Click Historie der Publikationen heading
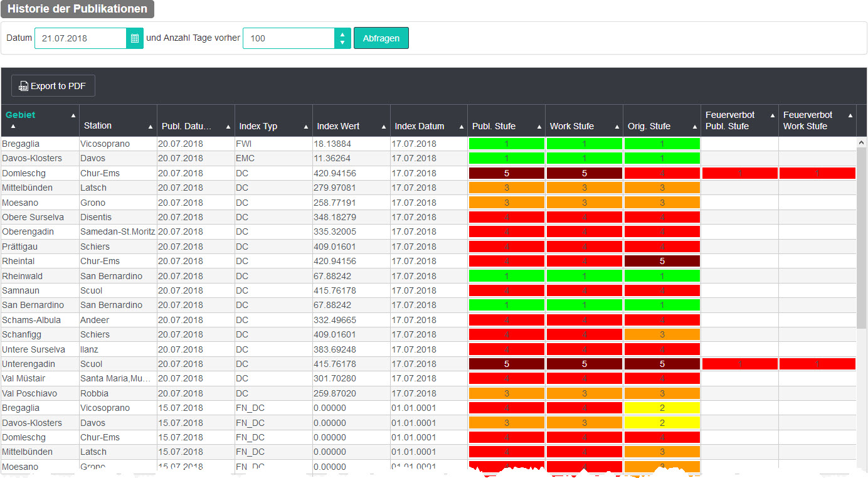This screenshot has width=868, height=478. coord(77,9)
